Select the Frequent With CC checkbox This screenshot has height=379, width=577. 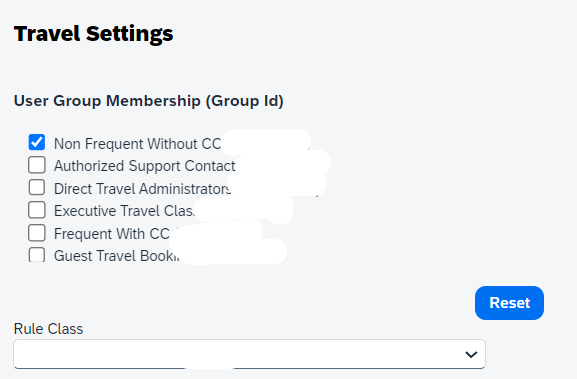pyautogui.click(x=37, y=233)
